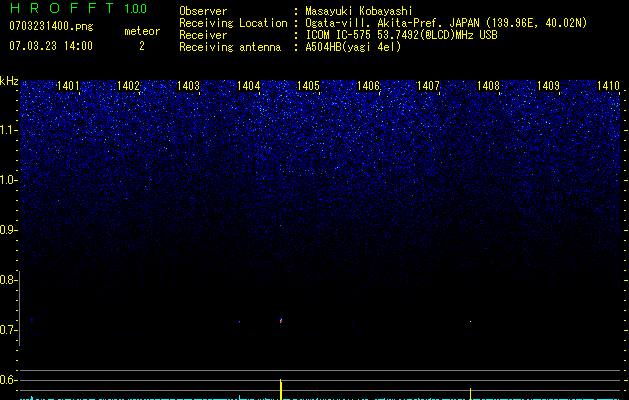Click the 1401 time marker
Image resolution: width=629 pixels, height=400 pixels.
pos(68,86)
